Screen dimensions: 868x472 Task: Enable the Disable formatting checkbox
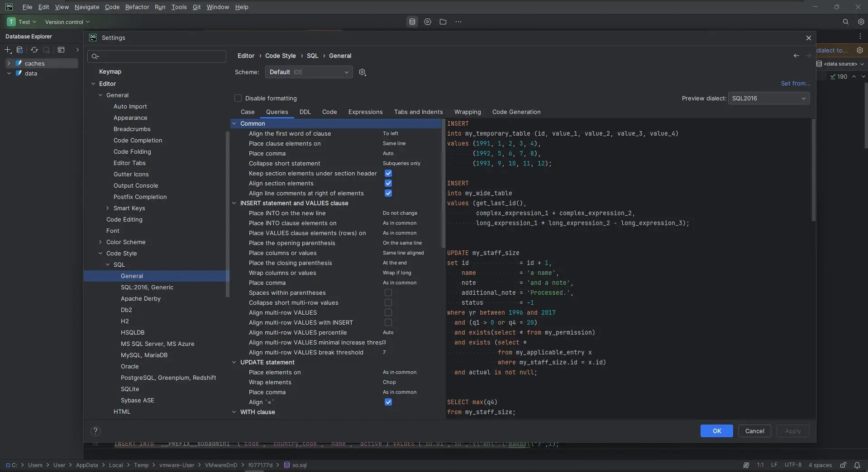[x=238, y=98]
